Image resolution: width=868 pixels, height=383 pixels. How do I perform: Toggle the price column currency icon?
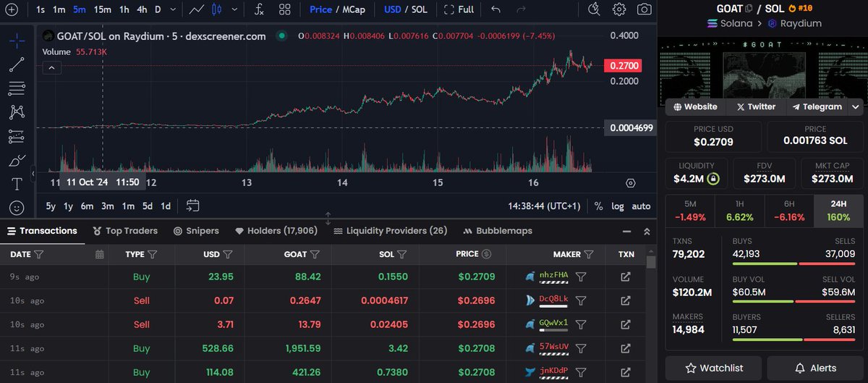pyautogui.click(x=486, y=254)
